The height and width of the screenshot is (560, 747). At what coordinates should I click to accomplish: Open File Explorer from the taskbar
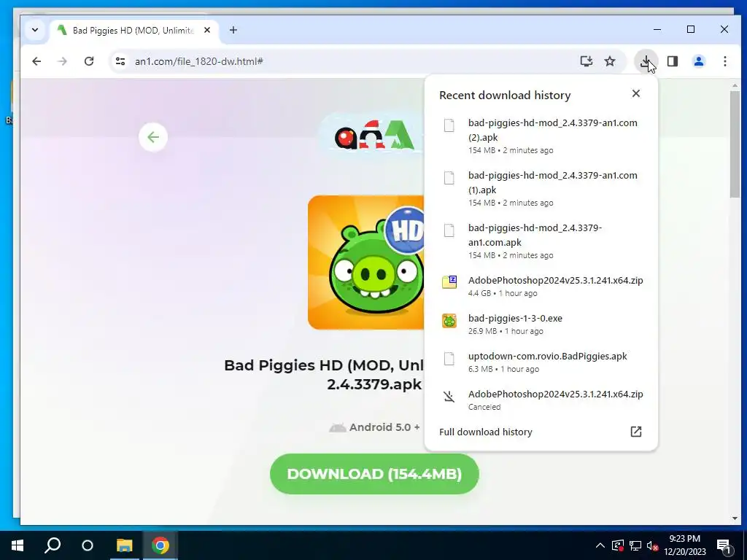(124, 545)
